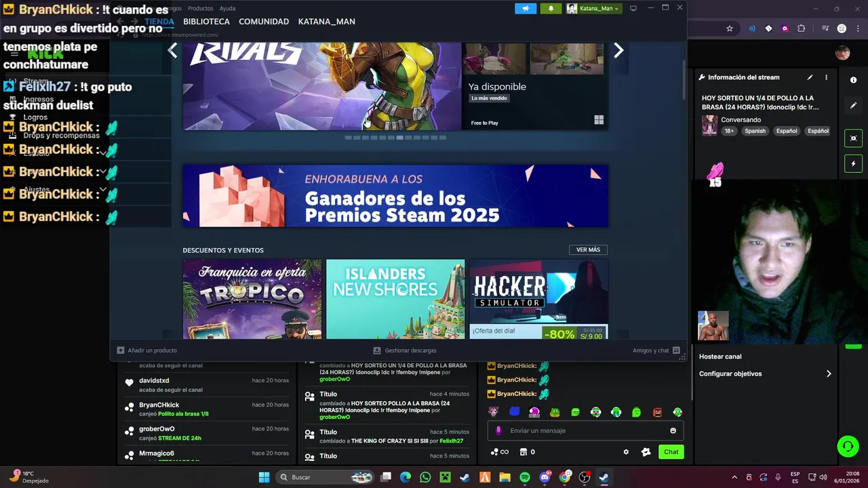868x488 pixels.
Task: Click Añadir un producto in Steam
Action: (147, 350)
